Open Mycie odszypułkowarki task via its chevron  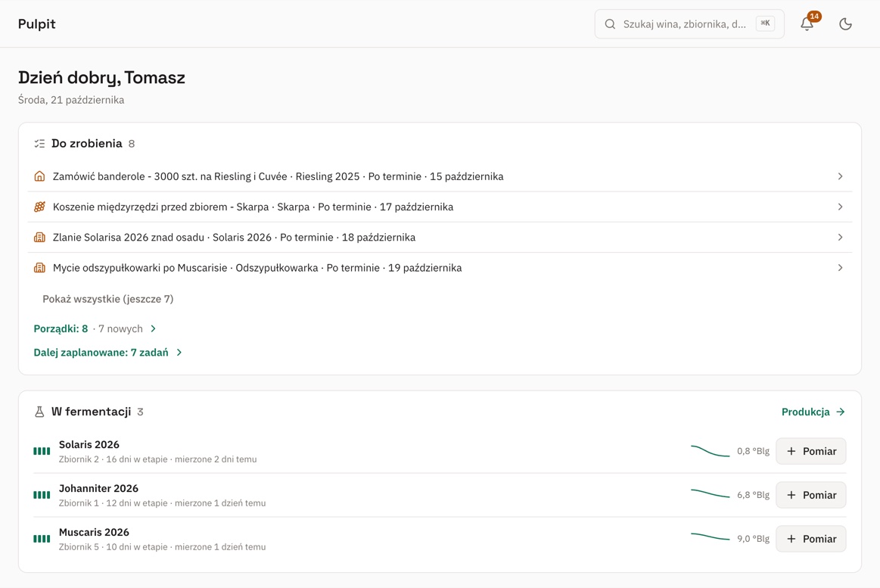tap(840, 268)
